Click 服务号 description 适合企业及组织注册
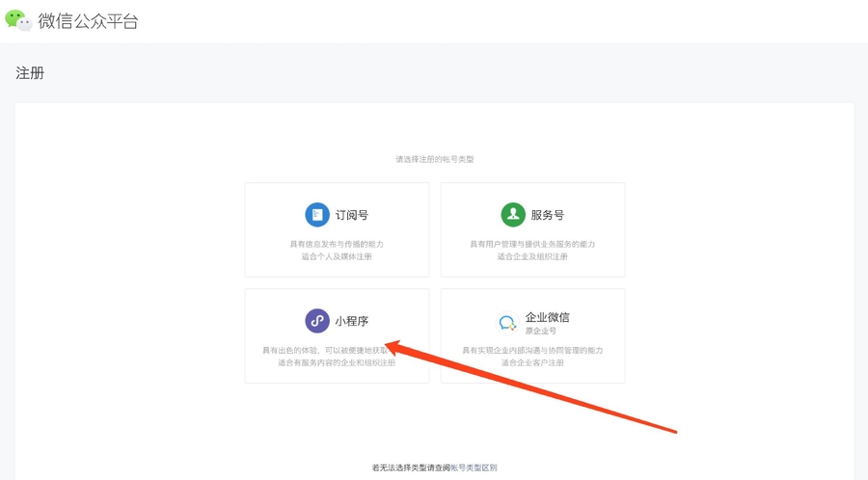This screenshot has height=480, width=868. pos(532,256)
